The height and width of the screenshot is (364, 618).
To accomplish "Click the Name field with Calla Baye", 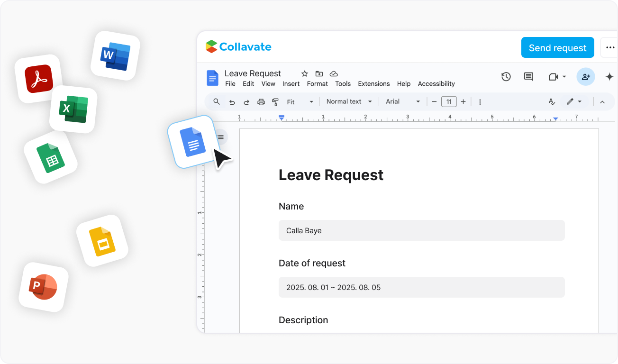I will 422,230.
